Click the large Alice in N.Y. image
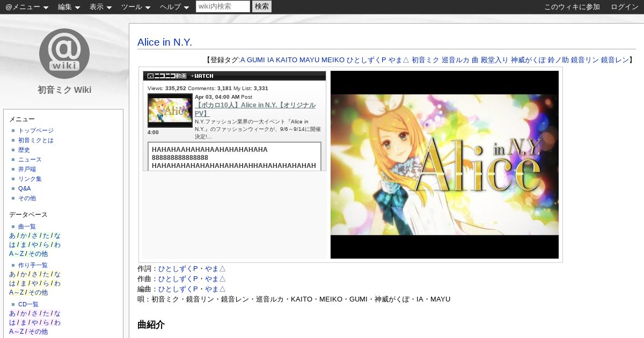The image size is (644, 338). tap(444, 165)
